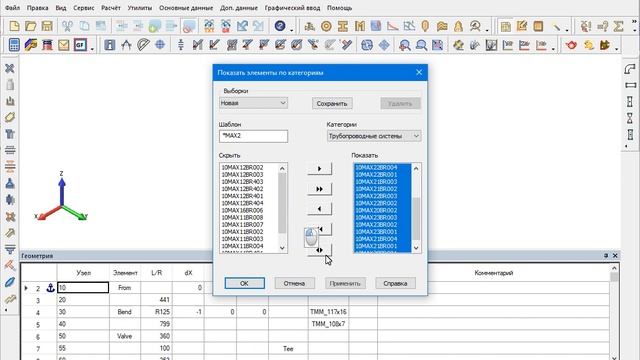Screen dimensions: 640x360
Task: Click the Узел cell containing 10
Action: click(83, 288)
